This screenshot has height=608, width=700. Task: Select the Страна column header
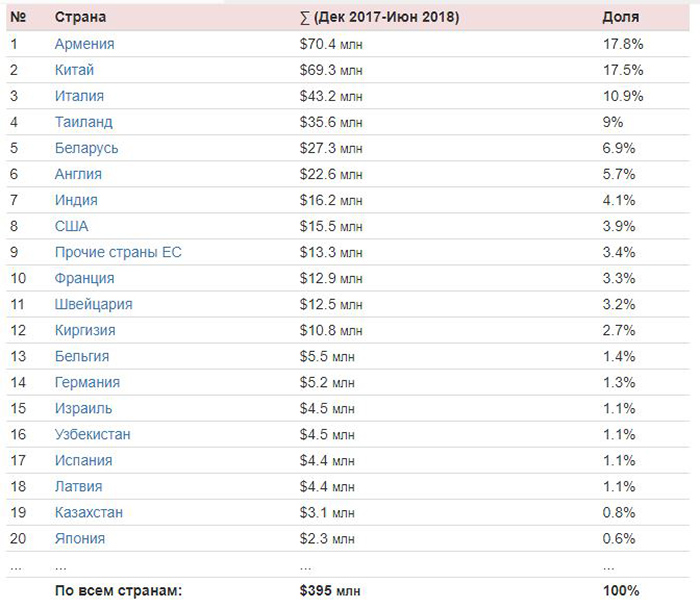pyautogui.click(x=80, y=17)
